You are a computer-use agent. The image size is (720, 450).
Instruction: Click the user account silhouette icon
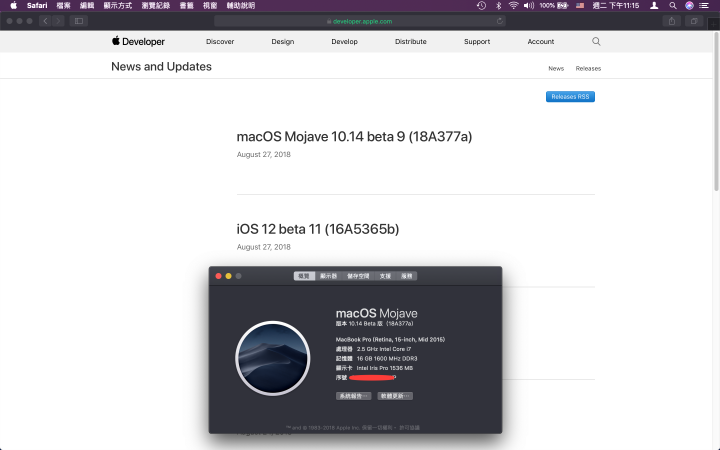654,6
